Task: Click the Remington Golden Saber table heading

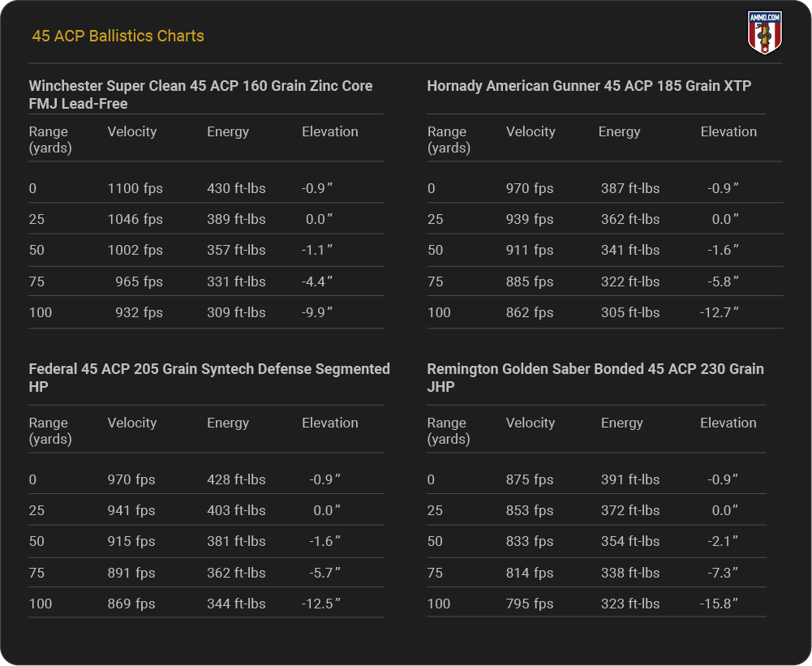Action: [595, 377]
